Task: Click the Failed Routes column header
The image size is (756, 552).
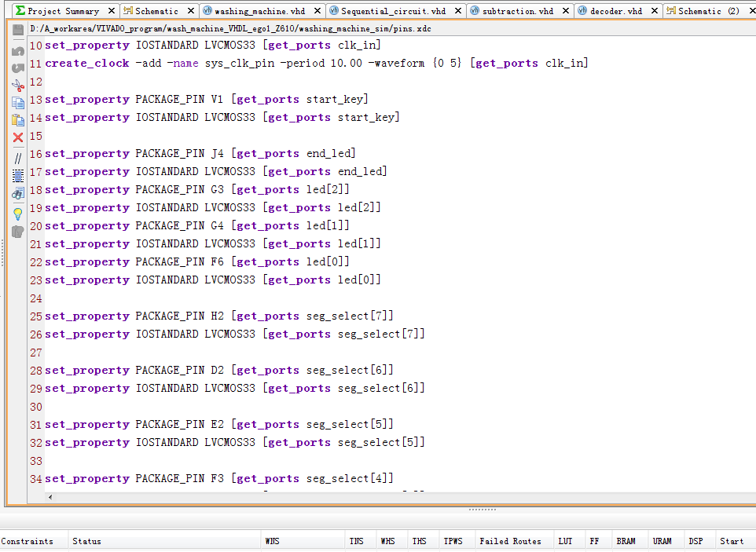Action: coord(510,541)
